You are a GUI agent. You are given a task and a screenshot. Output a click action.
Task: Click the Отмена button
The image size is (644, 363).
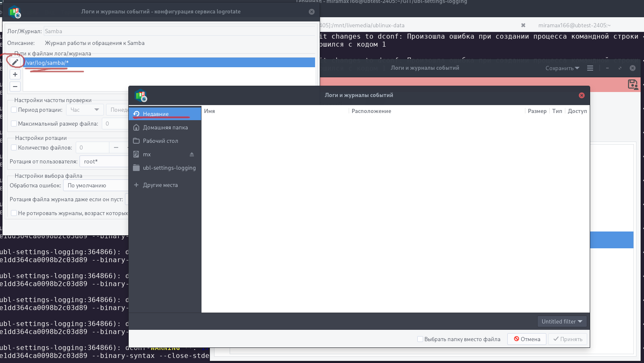(x=527, y=339)
